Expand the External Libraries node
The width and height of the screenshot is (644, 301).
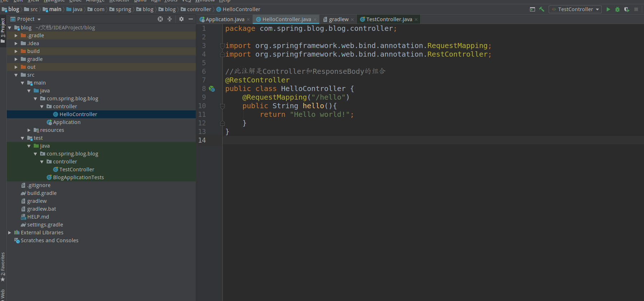pos(10,233)
